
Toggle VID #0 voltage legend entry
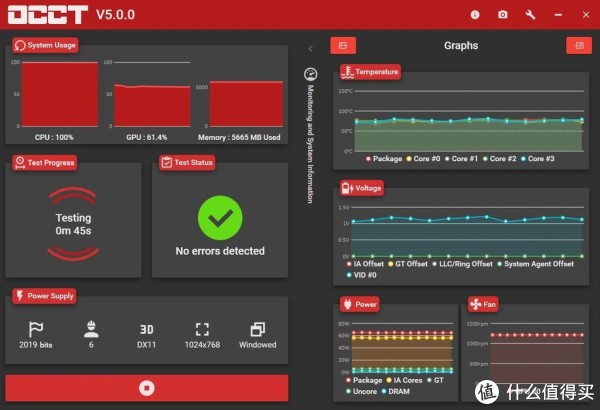(361, 275)
